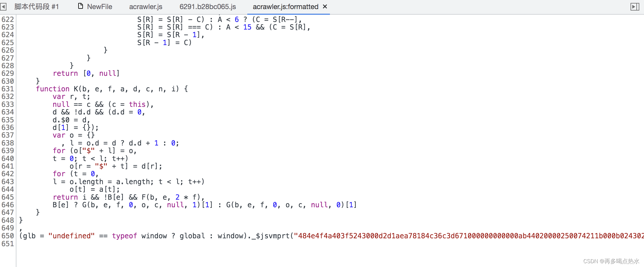This screenshot has height=267, width=644.
Task: Click 'this' keyword on line 633
Action: (137, 104)
